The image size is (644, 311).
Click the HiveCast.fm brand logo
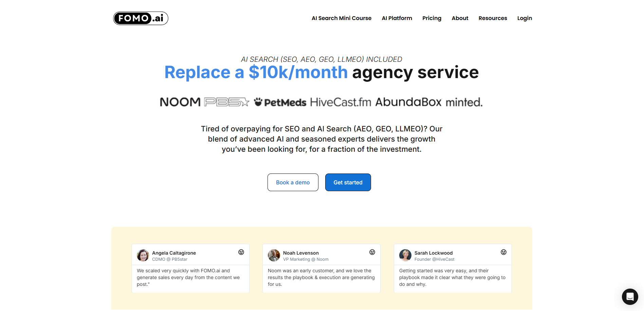[341, 102]
